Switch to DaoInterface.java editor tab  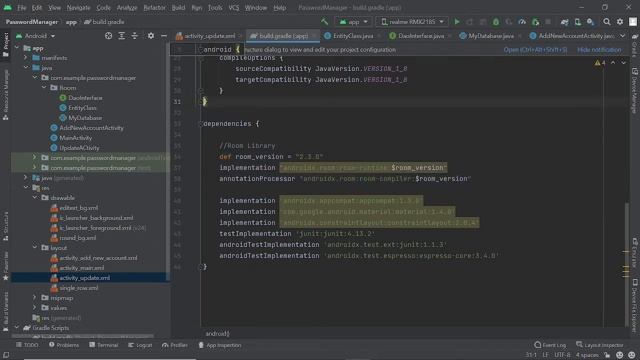coord(420,36)
